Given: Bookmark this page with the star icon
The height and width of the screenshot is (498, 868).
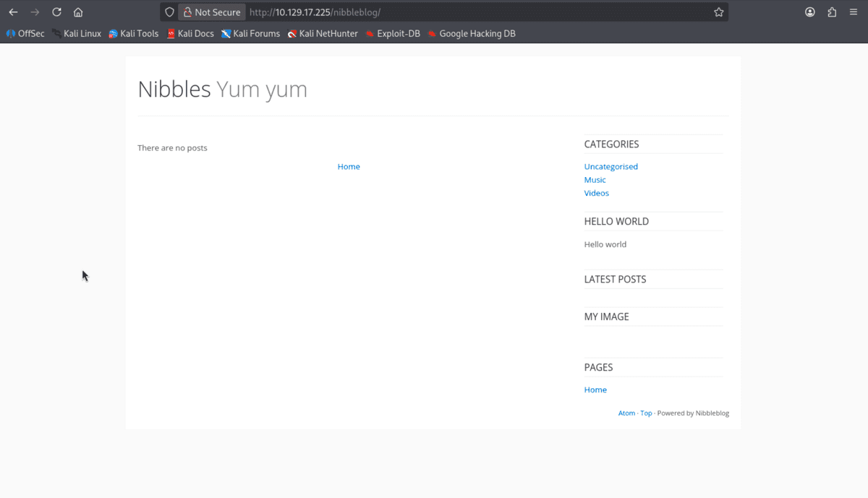Looking at the screenshot, I should coord(718,12).
